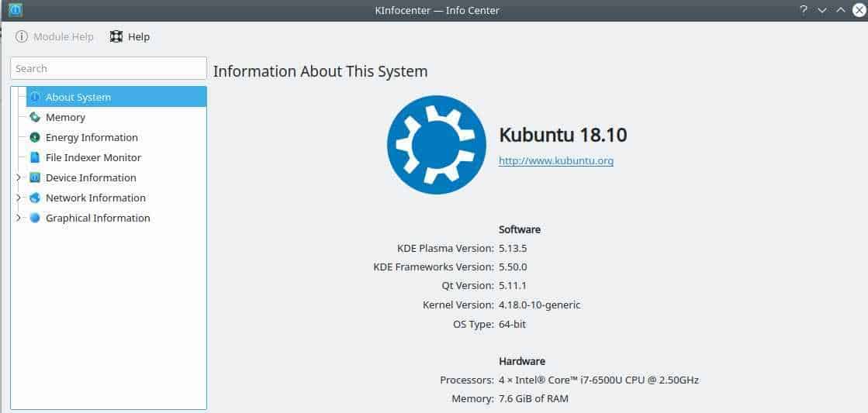
Task: Click the Help lifebuoy icon
Action: click(x=116, y=36)
